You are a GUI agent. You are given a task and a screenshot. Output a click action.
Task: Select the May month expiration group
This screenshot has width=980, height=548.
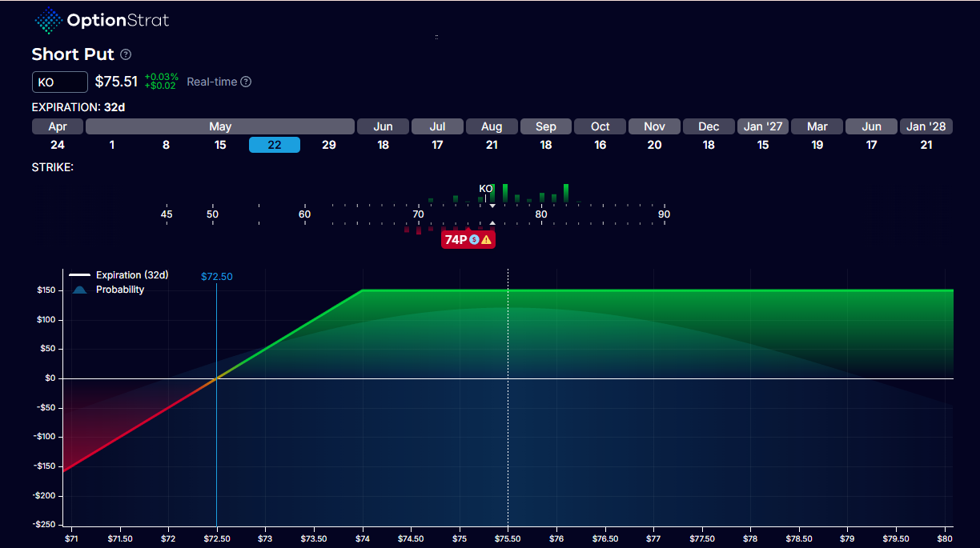(x=220, y=126)
